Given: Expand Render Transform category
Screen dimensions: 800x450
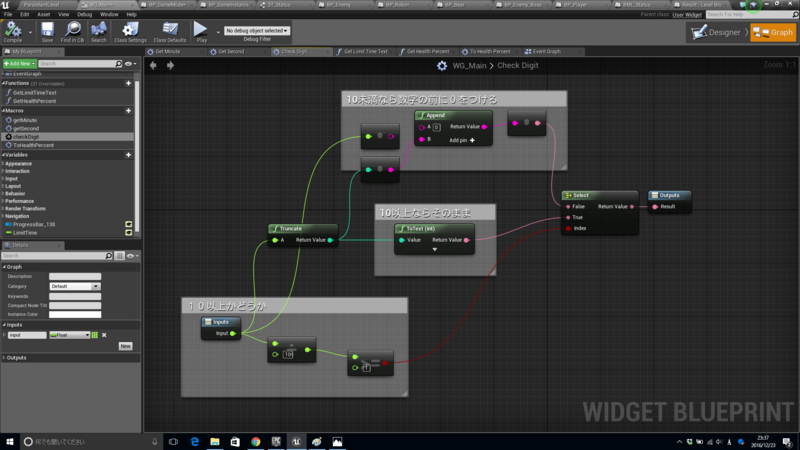Looking at the screenshot, I should [3, 209].
